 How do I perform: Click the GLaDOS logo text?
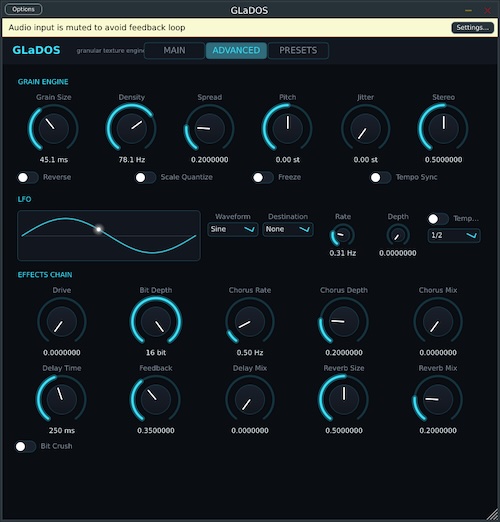pyautogui.click(x=36, y=50)
